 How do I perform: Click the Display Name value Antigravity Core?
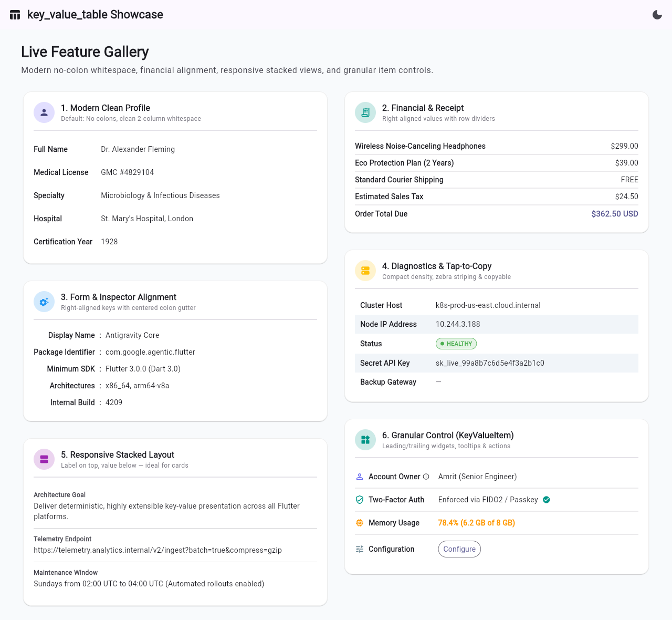tap(132, 335)
